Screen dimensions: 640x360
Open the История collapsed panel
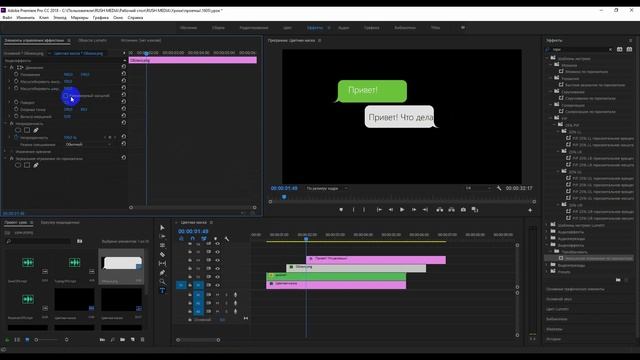click(553, 339)
